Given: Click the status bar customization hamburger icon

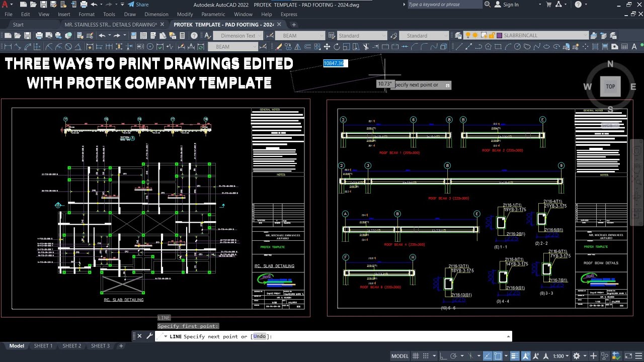Looking at the screenshot, I should 639,356.
